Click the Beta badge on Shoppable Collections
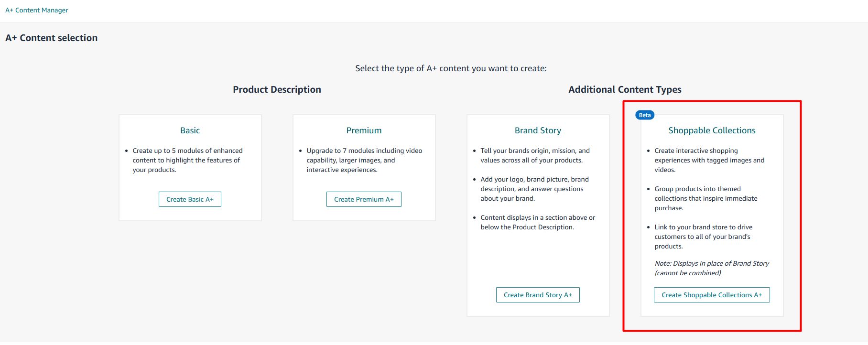This screenshot has width=868, height=345. [645, 115]
